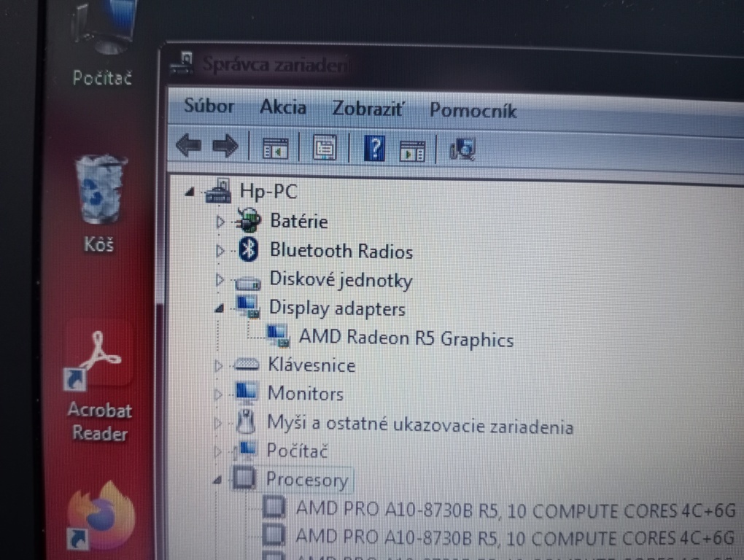Select the Diskové jednotky label
Screen dimensions: 744x560
coord(341,280)
